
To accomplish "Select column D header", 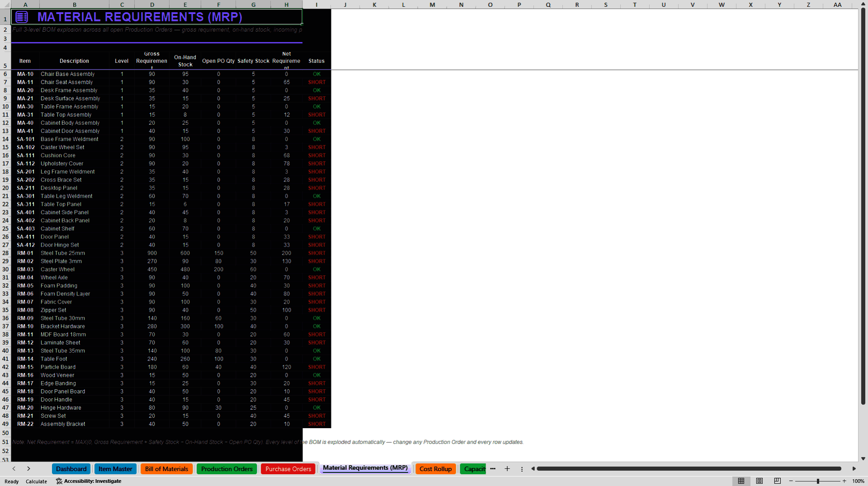I will (152, 5).
